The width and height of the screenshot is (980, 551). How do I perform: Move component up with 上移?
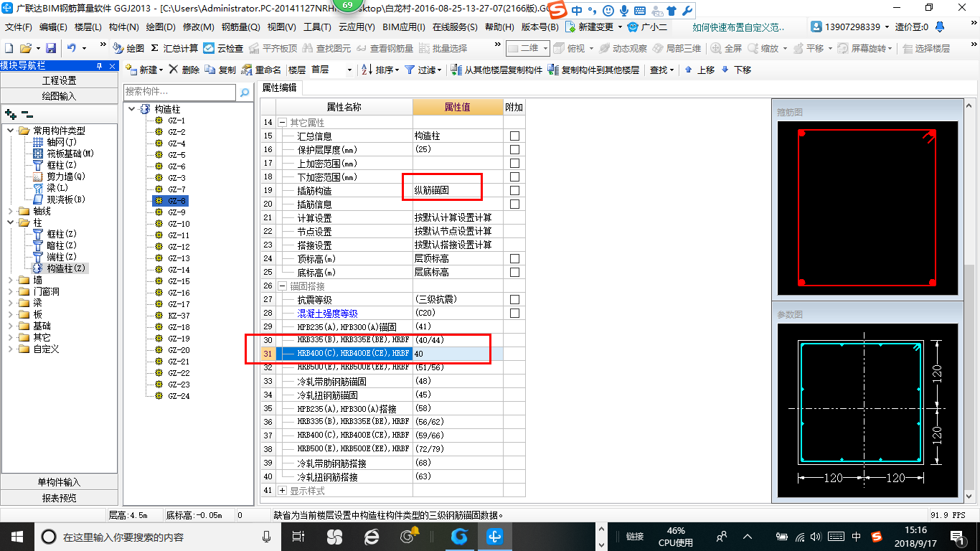[x=699, y=70]
